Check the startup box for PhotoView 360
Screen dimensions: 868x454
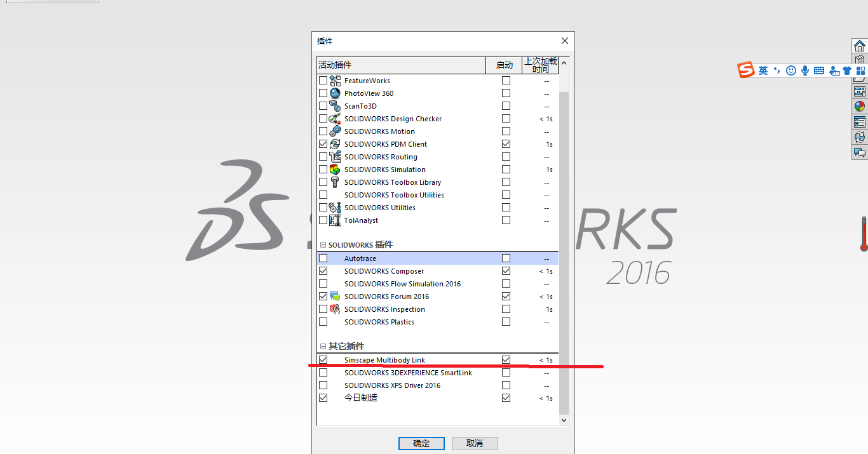(506, 93)
